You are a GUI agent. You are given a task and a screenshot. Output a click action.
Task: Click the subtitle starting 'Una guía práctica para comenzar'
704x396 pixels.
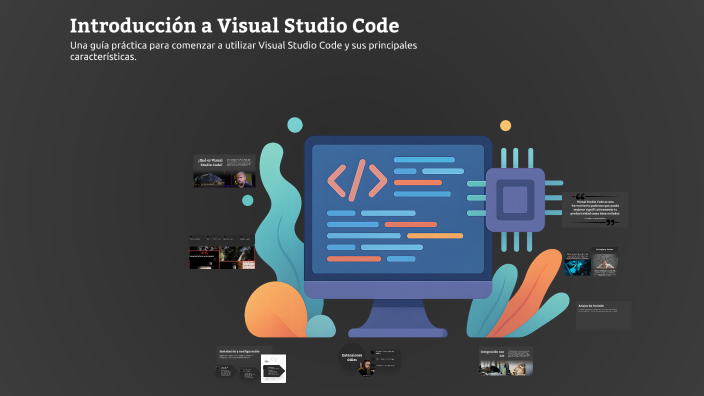coord(243,51)
